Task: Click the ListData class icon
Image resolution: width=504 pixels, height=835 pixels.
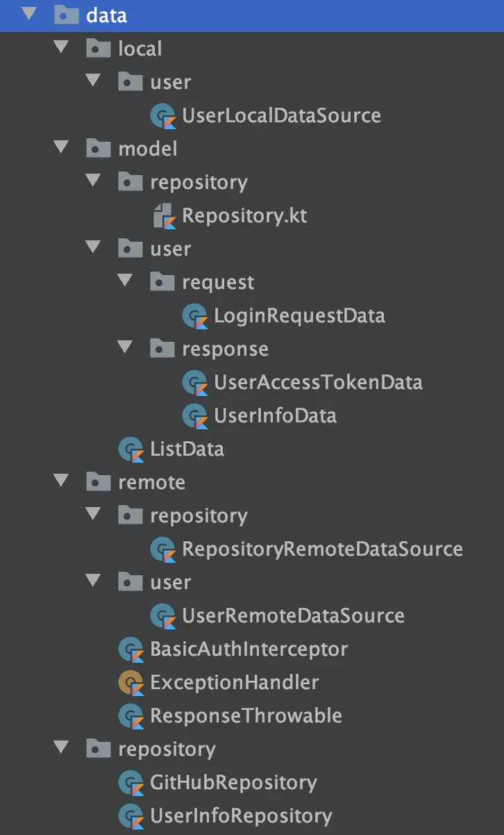Action: (131, 449)
